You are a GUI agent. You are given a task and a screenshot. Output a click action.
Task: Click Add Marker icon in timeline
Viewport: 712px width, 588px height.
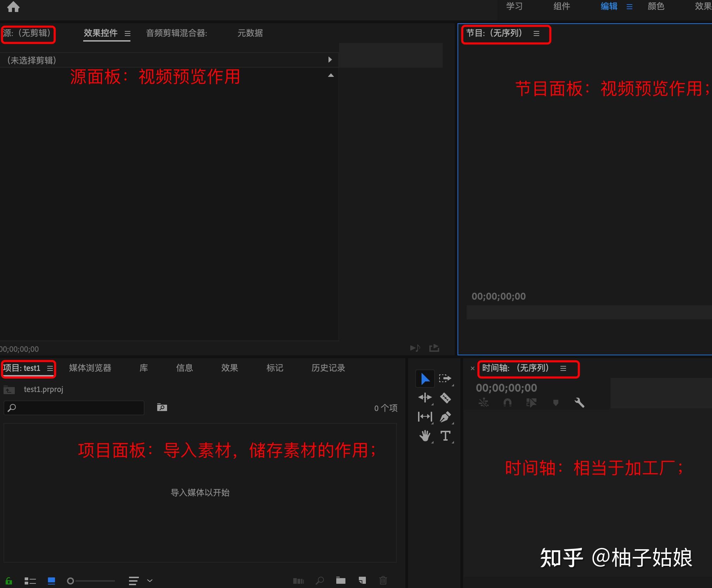tap(556, 403)
